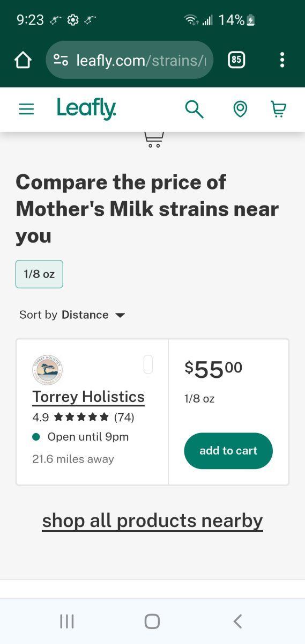The image size is (305, 644).
Task: Open the site info icon in address bar
Action: click(61, 60)
